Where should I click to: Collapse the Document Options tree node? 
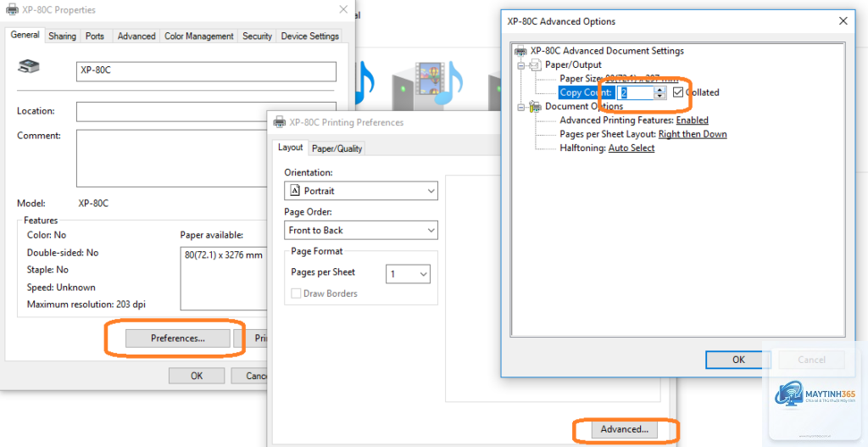520,107
